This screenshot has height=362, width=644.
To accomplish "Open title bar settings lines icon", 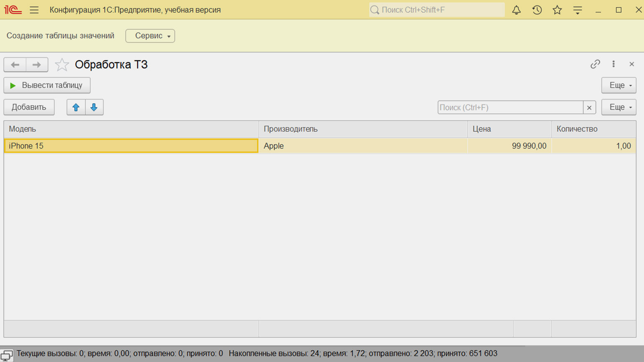I will [578, 10].
